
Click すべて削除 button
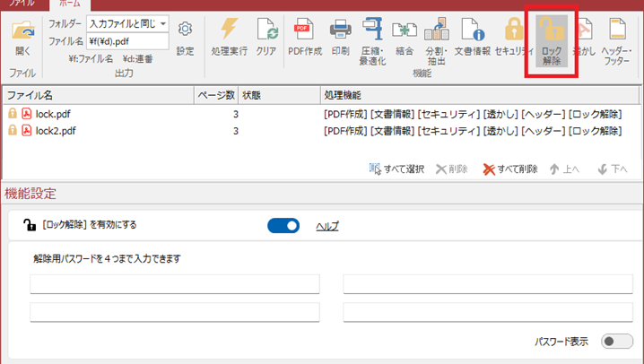point(510,169)
